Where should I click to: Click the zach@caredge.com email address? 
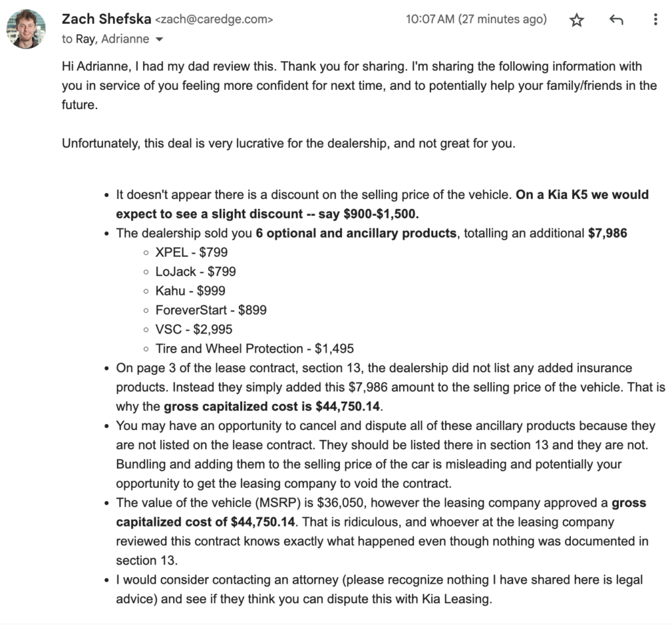pos(210,20)
